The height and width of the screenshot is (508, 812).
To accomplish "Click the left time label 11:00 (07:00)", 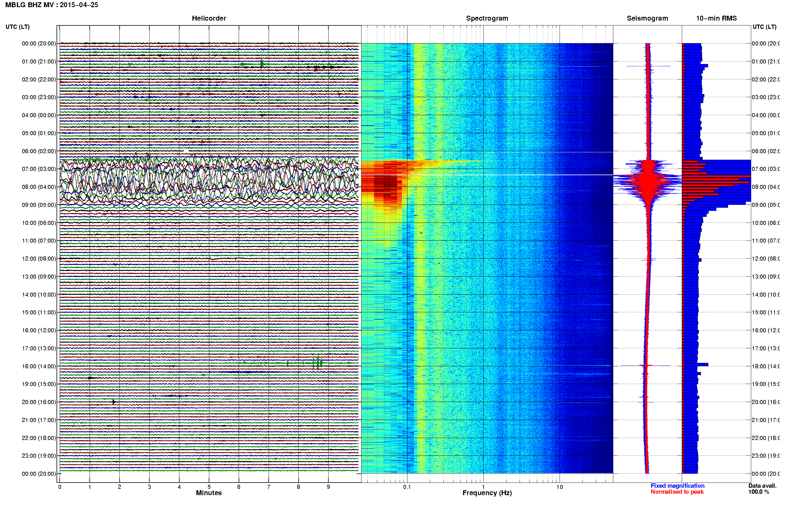I will click(39, 241).
